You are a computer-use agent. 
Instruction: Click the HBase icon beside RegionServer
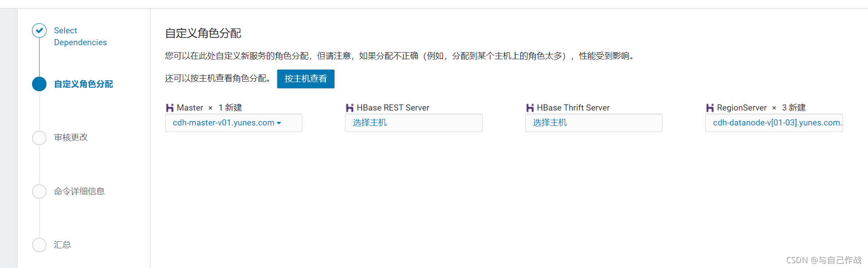point(710,108)
